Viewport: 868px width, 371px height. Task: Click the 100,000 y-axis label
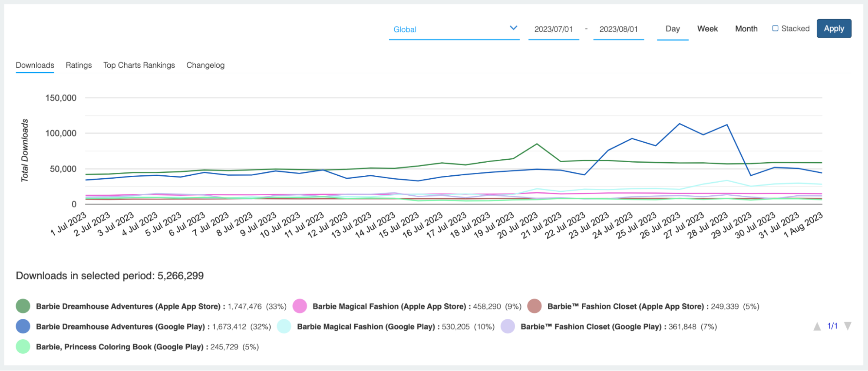(61, 134)
